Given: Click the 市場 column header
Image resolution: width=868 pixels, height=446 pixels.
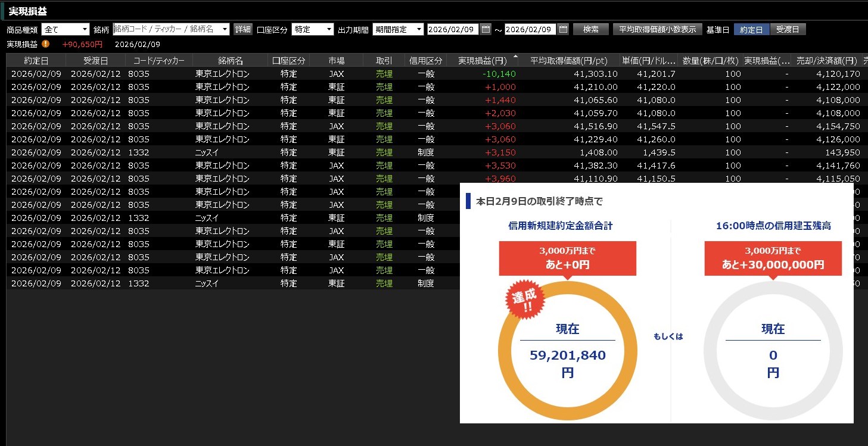Looking at the screenshot, I should pos(336,61).
